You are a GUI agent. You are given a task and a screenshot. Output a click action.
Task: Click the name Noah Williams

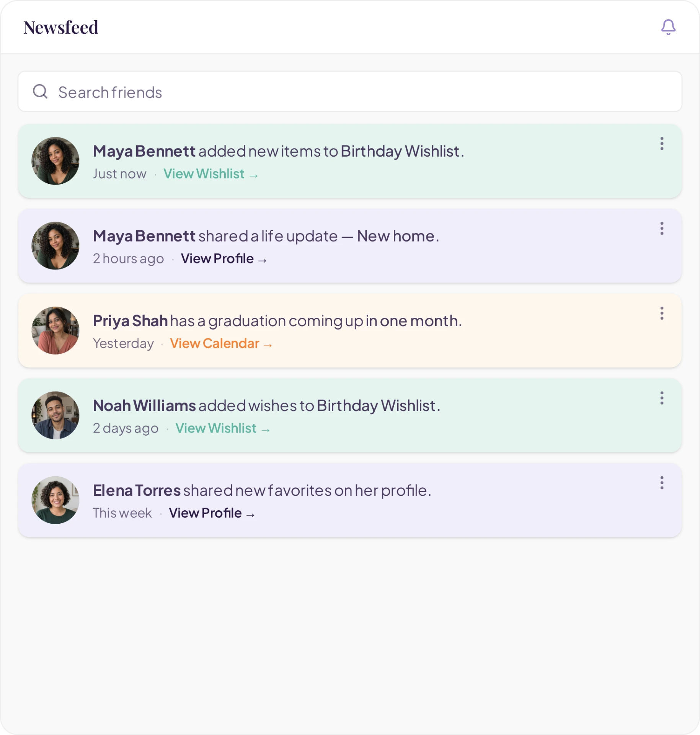click(x=144, y=406)
